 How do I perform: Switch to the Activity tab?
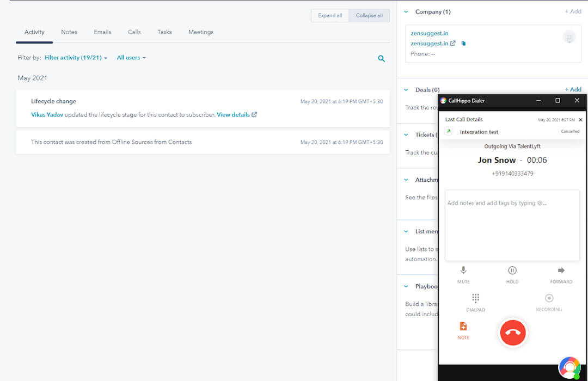click(34, 32)
